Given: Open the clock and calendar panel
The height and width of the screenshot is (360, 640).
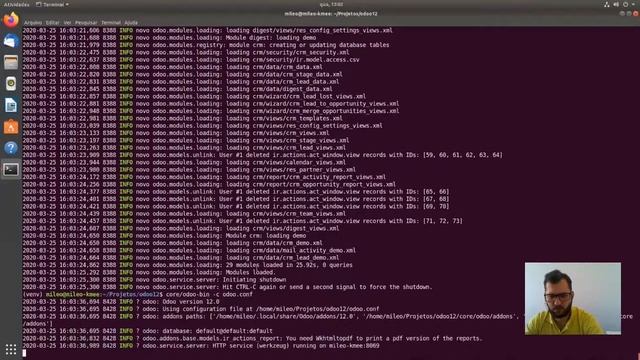Looking at the screenshot, I should click(x=331, y=4).
